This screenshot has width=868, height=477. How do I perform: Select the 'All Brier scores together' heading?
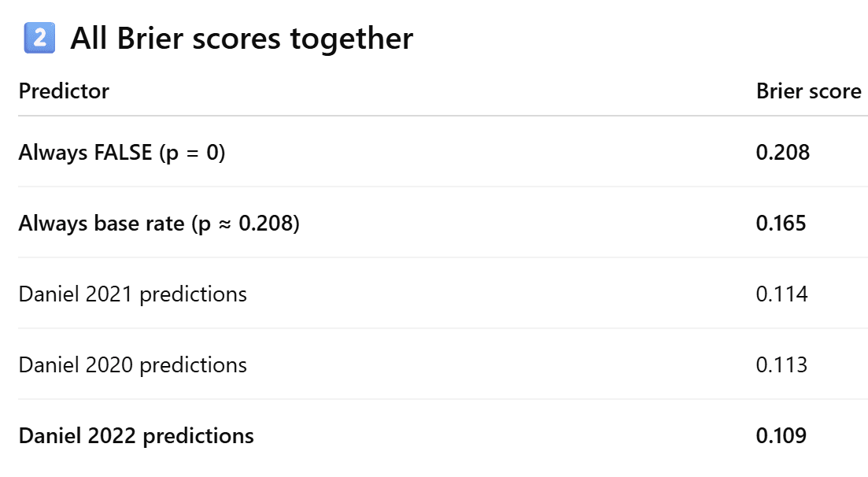242,39
